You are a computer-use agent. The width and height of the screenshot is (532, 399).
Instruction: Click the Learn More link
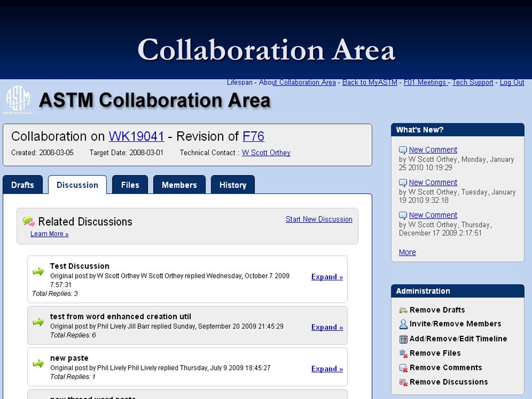(49, 234)
